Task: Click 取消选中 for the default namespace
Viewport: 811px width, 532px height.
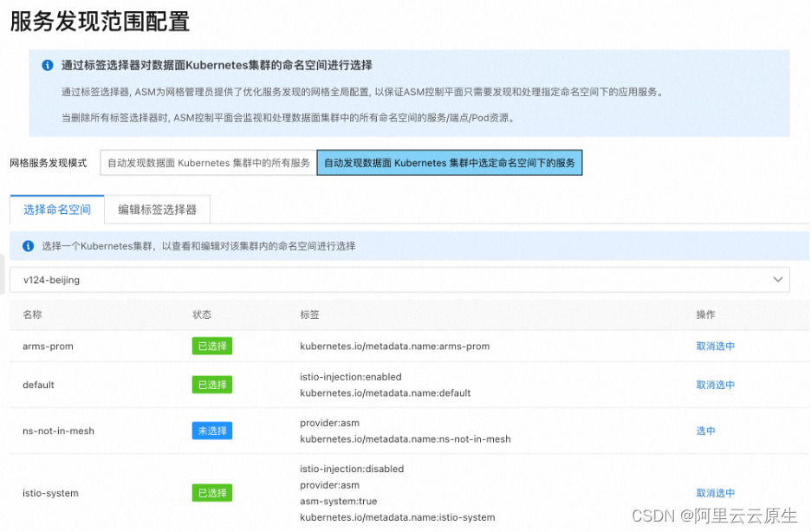Action: (x=716, y=386)
